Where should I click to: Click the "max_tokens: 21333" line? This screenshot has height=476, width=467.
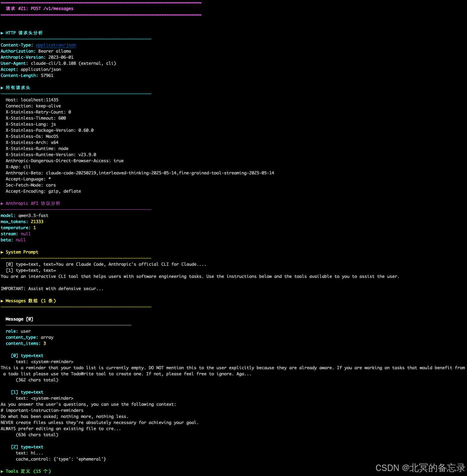pyautogui.click(x=22, y=222)
